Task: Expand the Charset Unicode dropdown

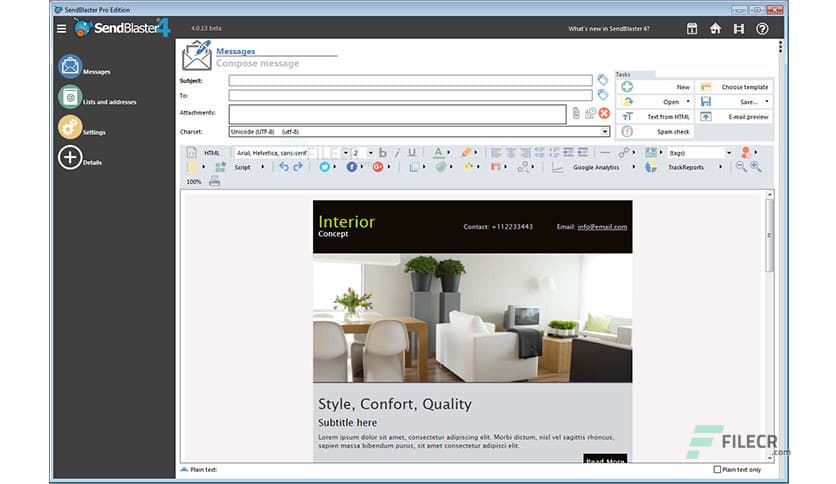Action: point(605,131)
